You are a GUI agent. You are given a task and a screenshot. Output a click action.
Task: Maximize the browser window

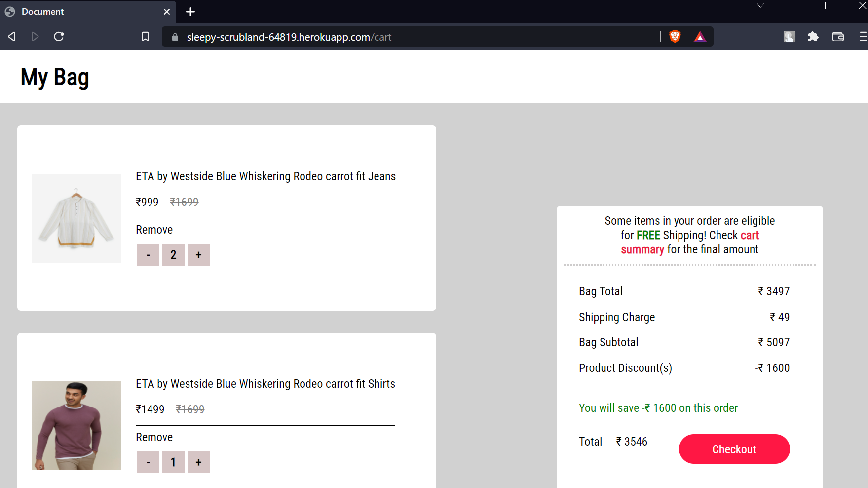pos(829,6)
